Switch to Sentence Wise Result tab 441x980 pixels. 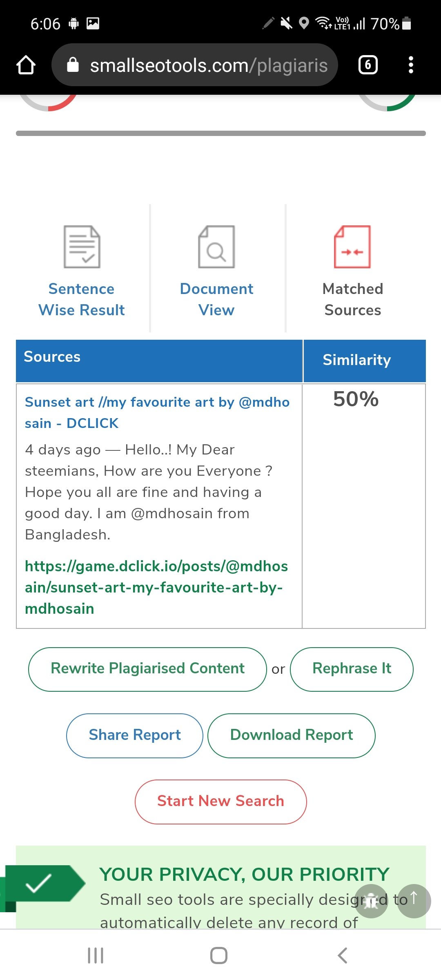(x=82, y=299)
